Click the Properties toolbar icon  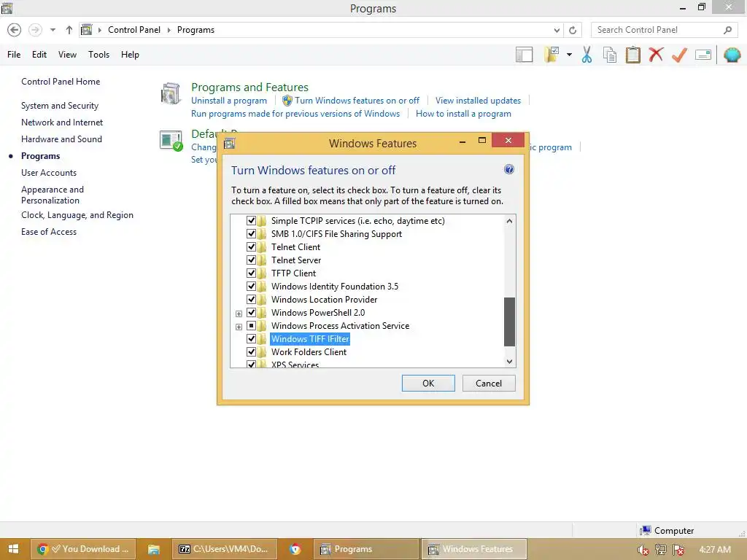pyautogui.click(x=703, y=55)
